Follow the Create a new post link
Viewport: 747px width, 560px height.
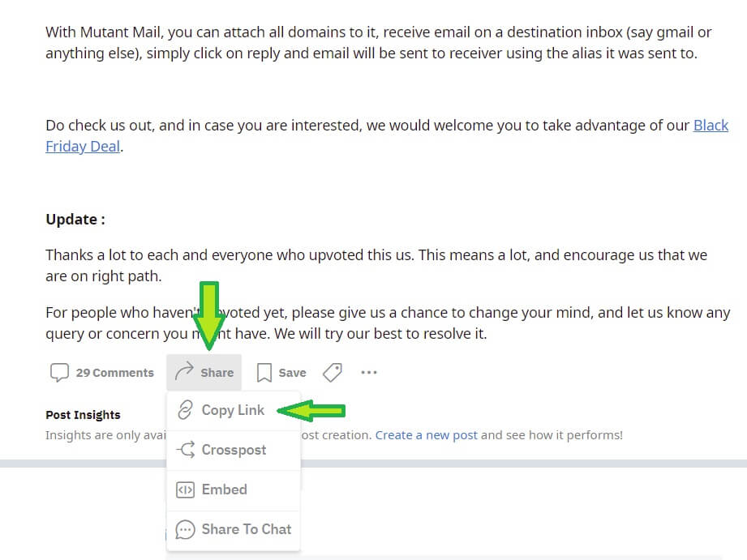point(427,435)
